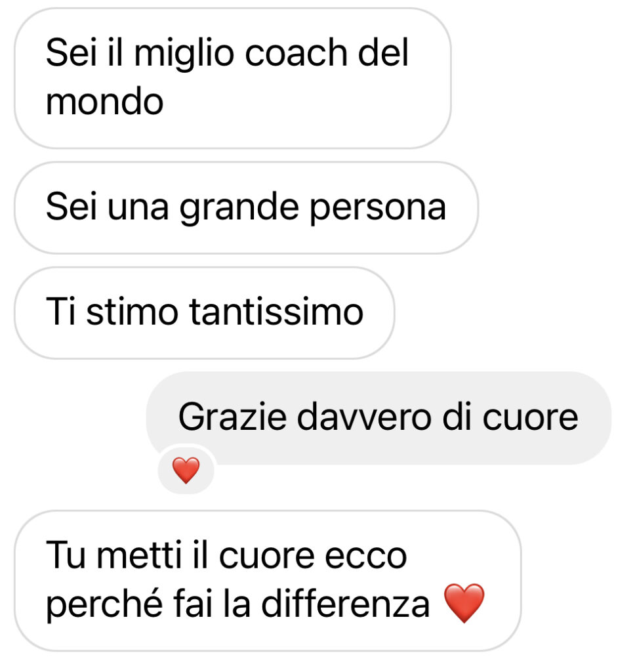Image resolution: width=635 pixels, height=672 pixels.
Task: Click the red heart reaction under the reply
Action: (186, 470)
